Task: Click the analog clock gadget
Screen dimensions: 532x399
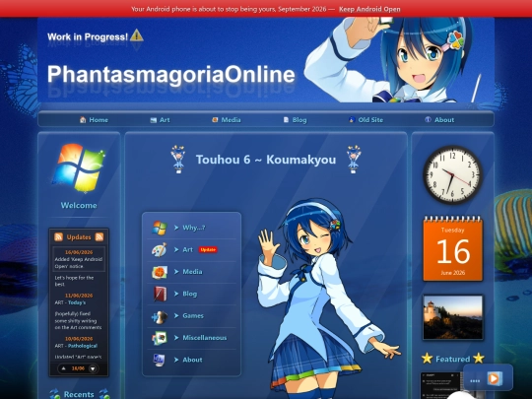Action: tap(452, 174)
